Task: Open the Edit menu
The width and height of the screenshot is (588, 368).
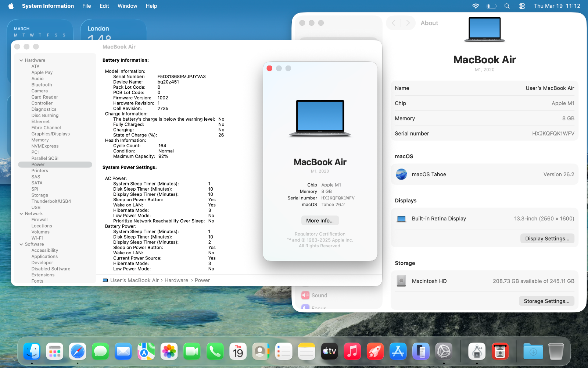Action: tap(104, 6)
